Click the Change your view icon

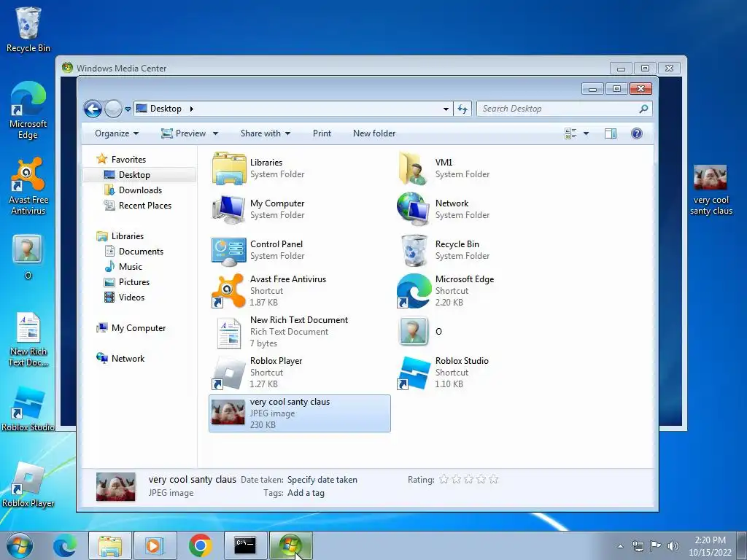(x=570, y=133)
